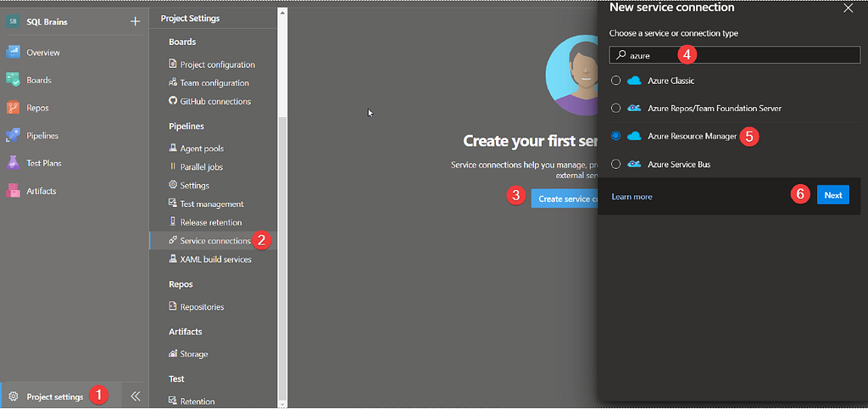Click the Azure Classic cloud icon
The height and width of the screenshot is (409, 868).
[634, 81]
